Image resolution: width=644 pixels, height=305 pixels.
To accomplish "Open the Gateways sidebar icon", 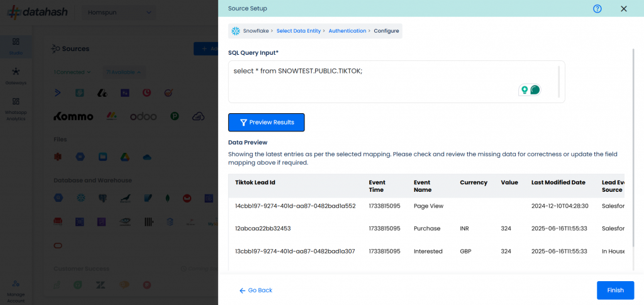I will click(16, 76).
